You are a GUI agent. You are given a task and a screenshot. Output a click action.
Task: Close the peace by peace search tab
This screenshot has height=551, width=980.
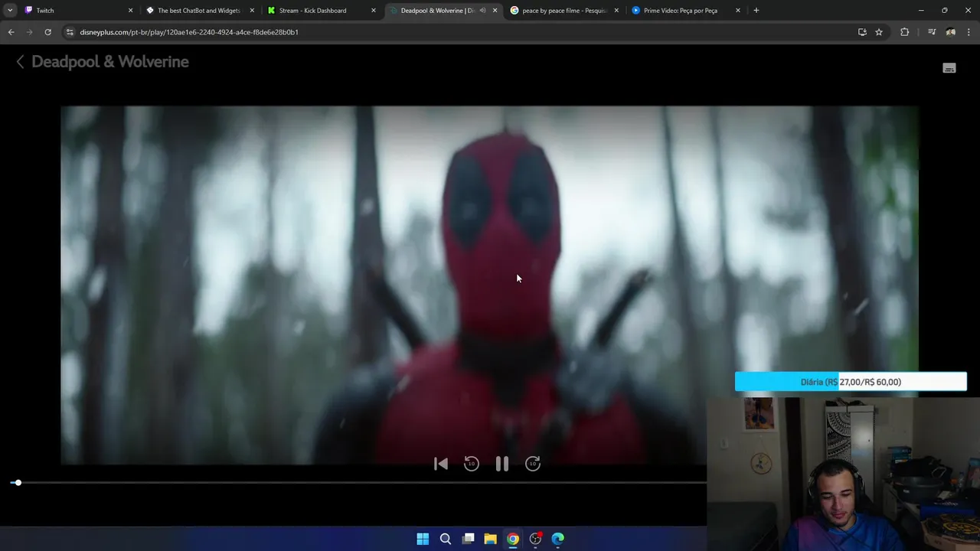point(616,11)
